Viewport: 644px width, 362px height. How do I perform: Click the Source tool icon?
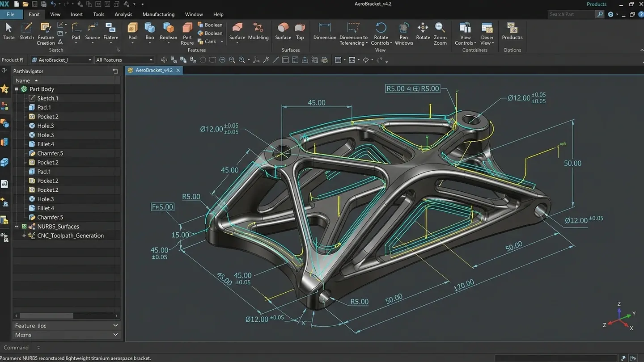[x=93, y=28]
